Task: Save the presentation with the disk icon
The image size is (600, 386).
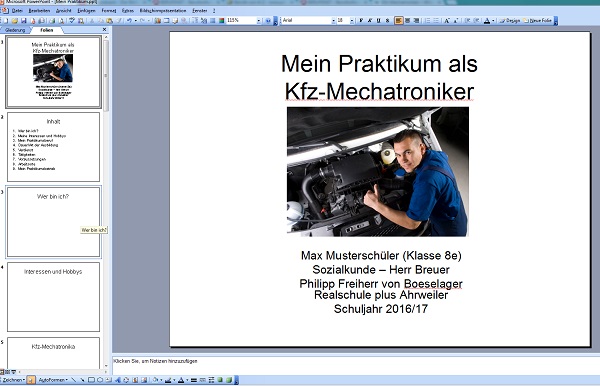Action: (x=23, y=21)
